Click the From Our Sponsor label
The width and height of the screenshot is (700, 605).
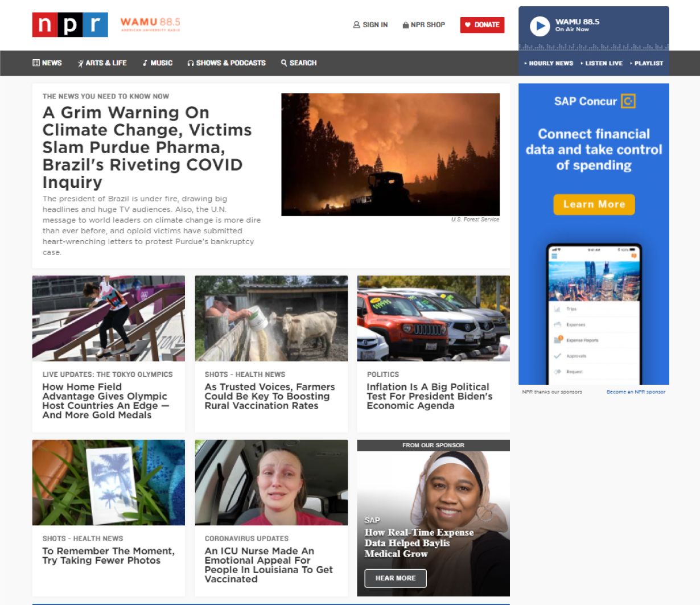point(434,446)
